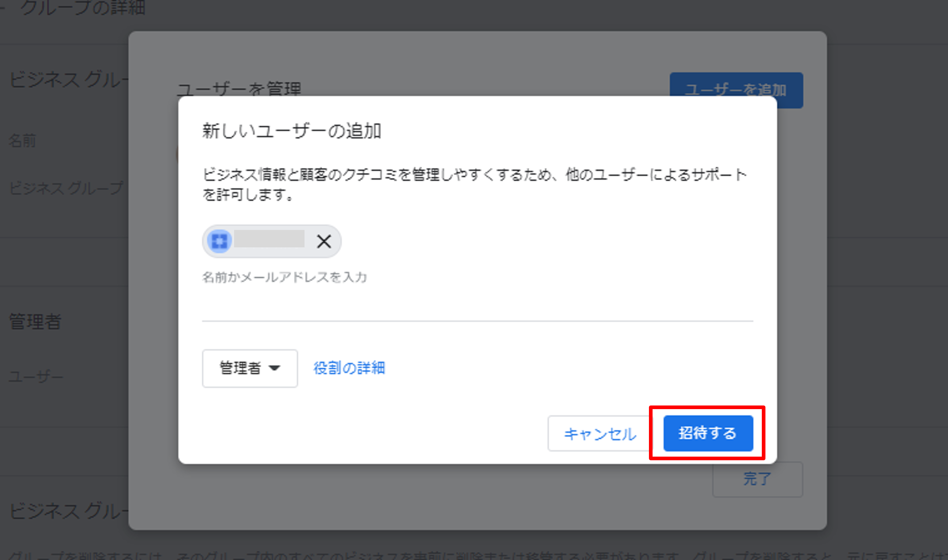Remove the added user chip with the X
Screen dimensions: 948x560
[324, 242]
